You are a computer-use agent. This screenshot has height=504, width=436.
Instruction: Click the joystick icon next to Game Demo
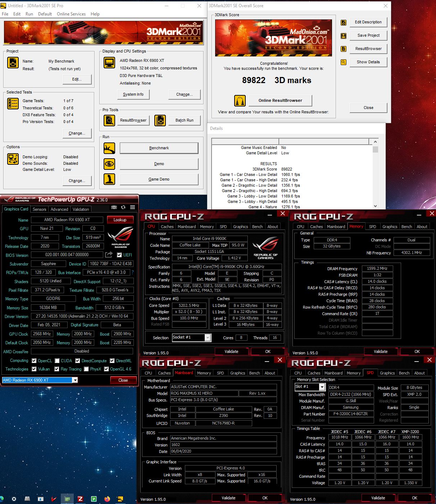click(109, 179)
